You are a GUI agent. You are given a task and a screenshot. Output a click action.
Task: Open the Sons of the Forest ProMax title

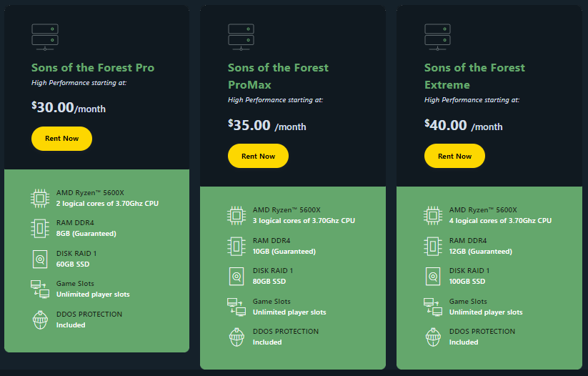(x=278, y=76)
